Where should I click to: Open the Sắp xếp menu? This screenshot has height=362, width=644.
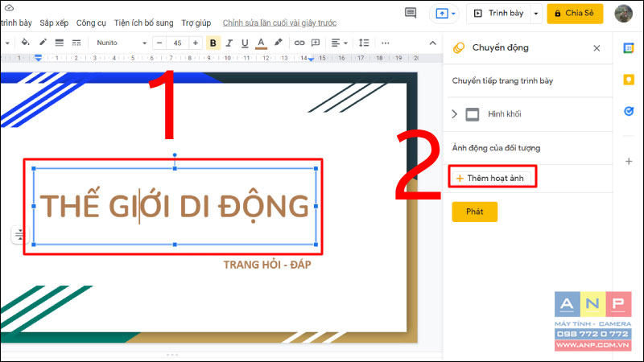[x=54, y=23]
